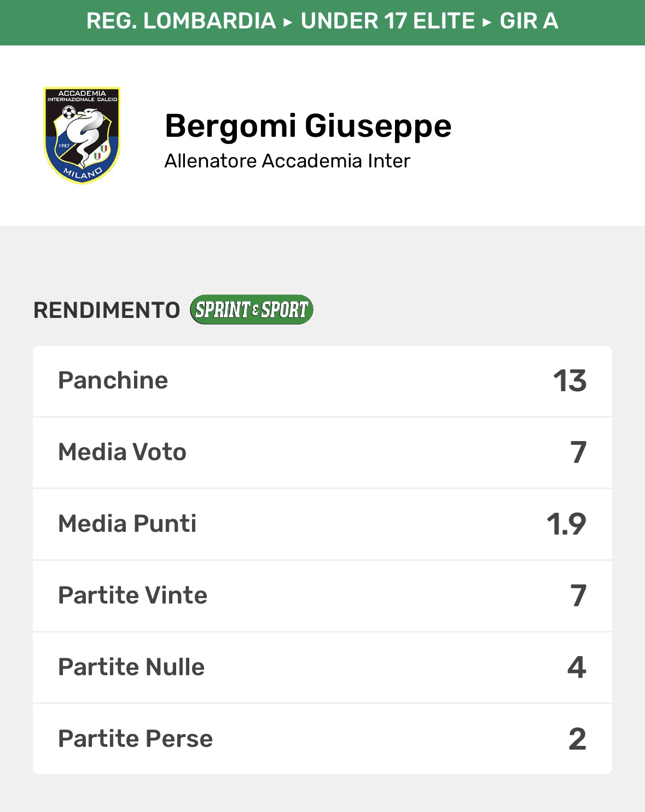This screenshot has height=812, width=645.
Task: Click the Allenatore Accademia Inter subtitle
Action: coord(287,161)
